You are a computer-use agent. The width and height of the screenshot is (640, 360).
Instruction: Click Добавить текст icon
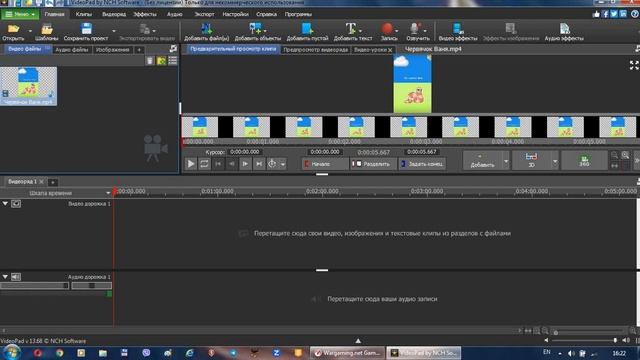point(351,29)
